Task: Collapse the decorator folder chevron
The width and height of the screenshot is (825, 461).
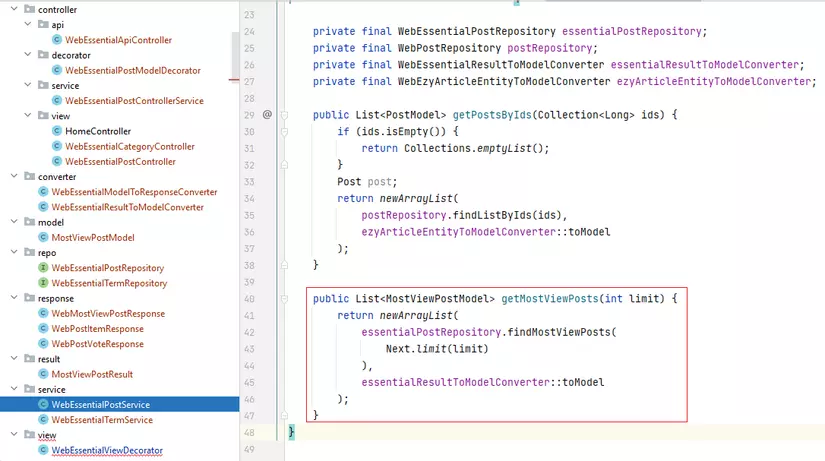Action: (x=28, y=55)
